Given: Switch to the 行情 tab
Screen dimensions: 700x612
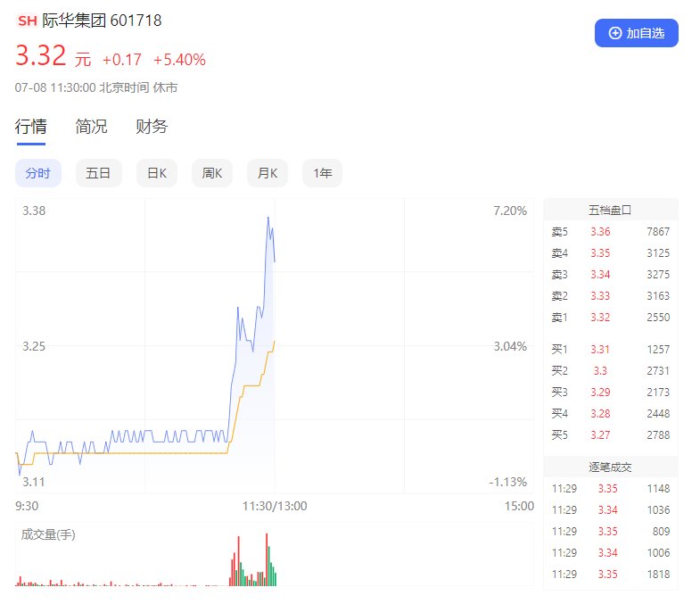Looking at the screenshot, I should [x=30, y=127].
